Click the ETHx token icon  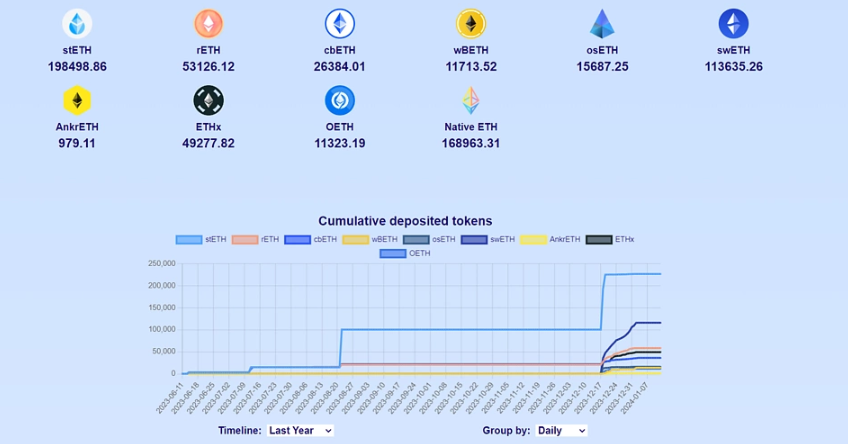[208, 101]
